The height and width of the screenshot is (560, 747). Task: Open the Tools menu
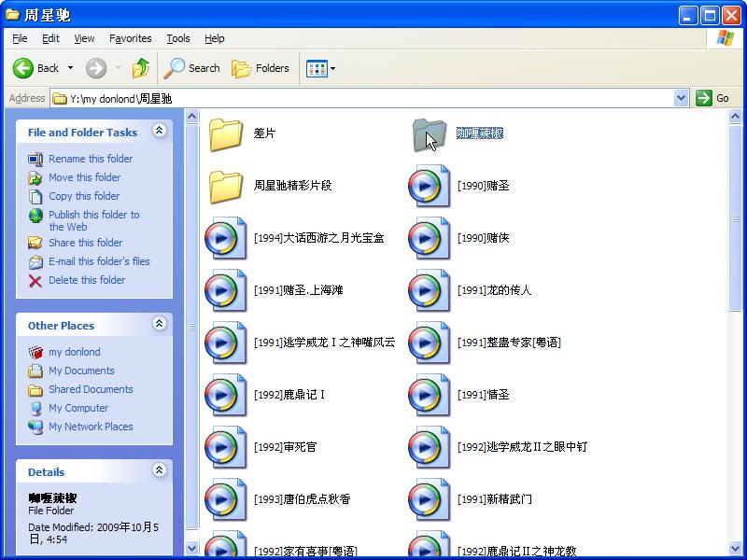(177, 38)
